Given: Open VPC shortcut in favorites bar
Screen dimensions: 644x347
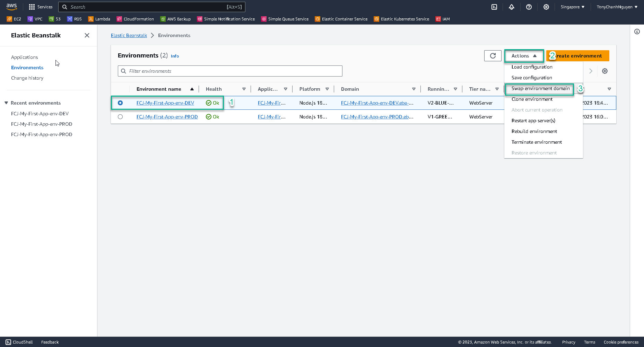Looking at the screenshot, I should coord(35,19).
